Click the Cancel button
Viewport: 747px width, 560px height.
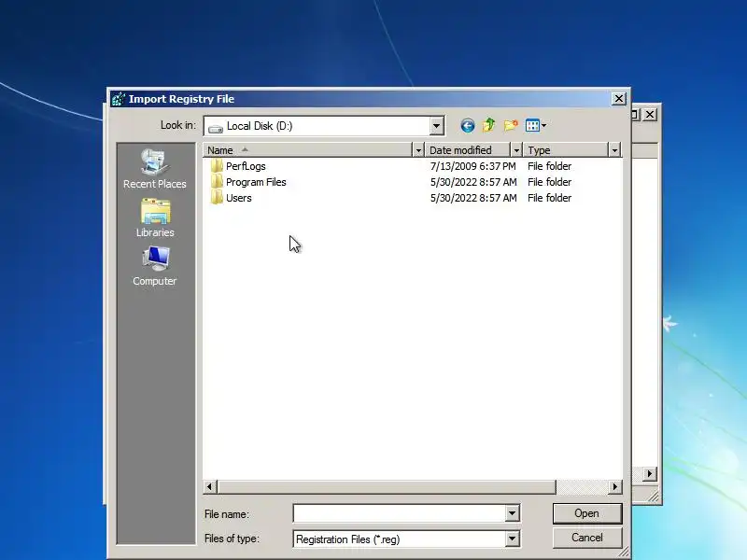(587, 538)
